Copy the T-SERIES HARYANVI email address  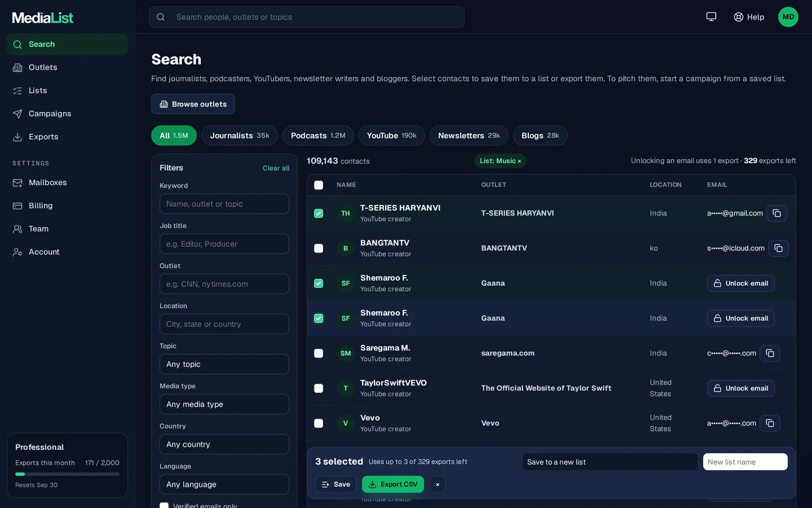tap(776, 213)
